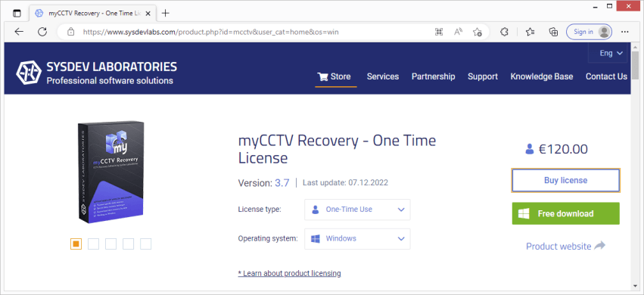Open the browser extensions puzzle icon
Screen dimensions: 644x295
point(504,32)
